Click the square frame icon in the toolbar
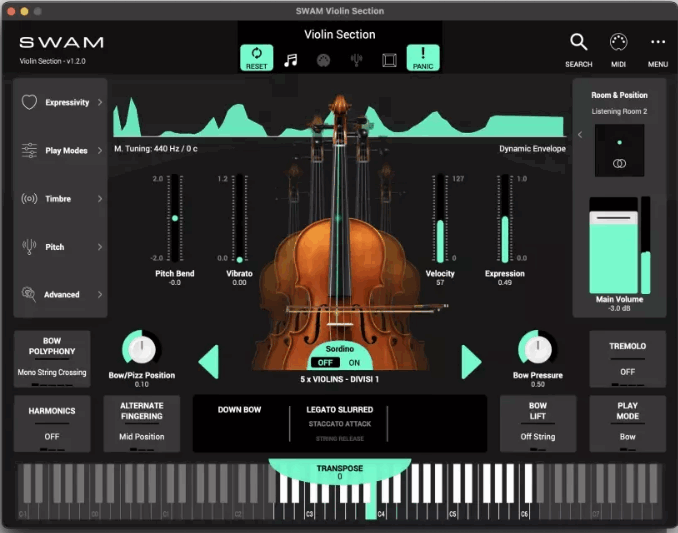Viewport: 678px width, 533px height. (389, 60)
